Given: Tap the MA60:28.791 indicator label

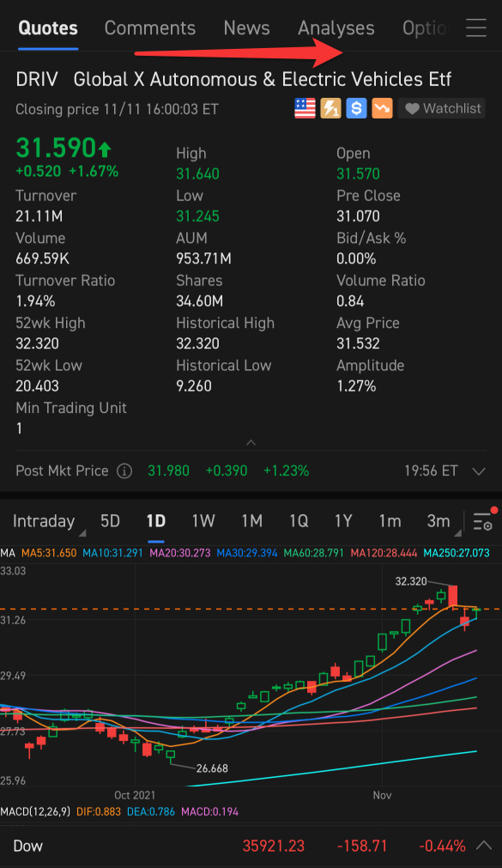Looking at the screenshot, I should point(314,552).
